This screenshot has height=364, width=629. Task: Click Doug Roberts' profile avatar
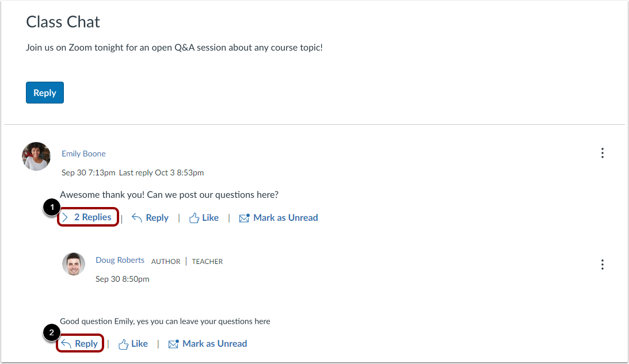click(x=73, y=264)
